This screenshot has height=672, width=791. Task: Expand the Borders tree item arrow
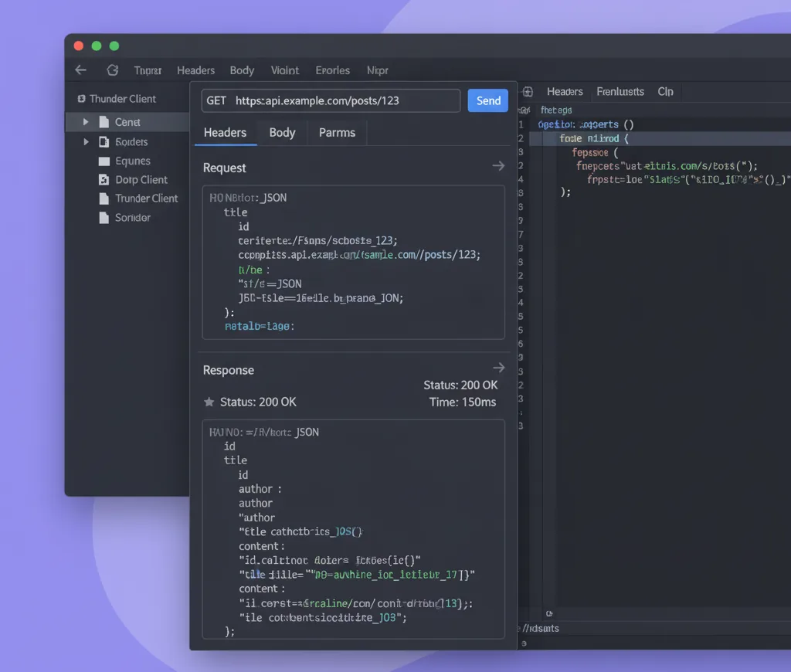[x=86, y=142]
